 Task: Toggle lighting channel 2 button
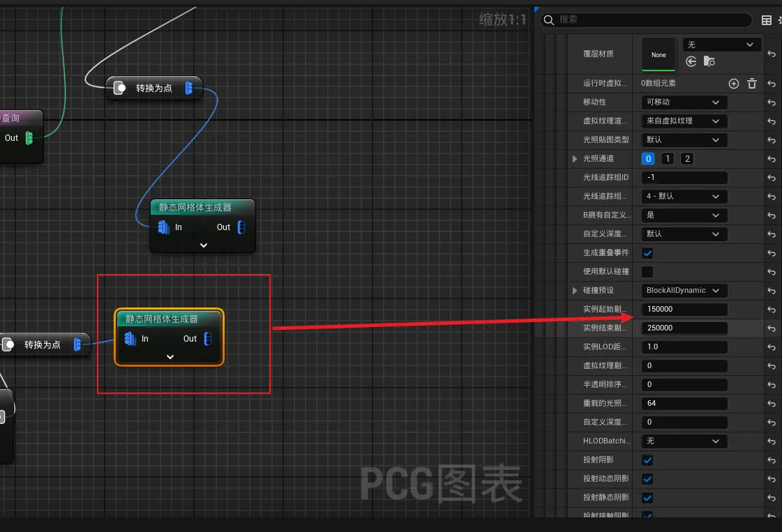click(x=687, y=159)
